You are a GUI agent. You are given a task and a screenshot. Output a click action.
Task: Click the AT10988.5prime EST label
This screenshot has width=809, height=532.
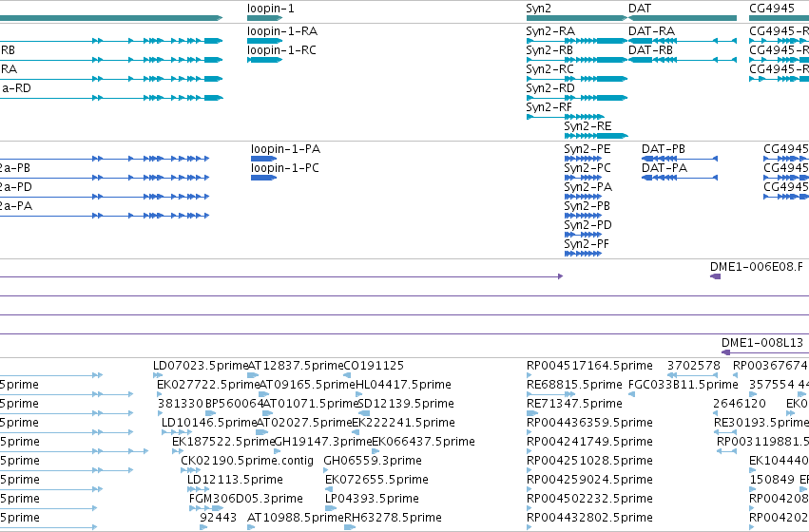click(295, 518)
